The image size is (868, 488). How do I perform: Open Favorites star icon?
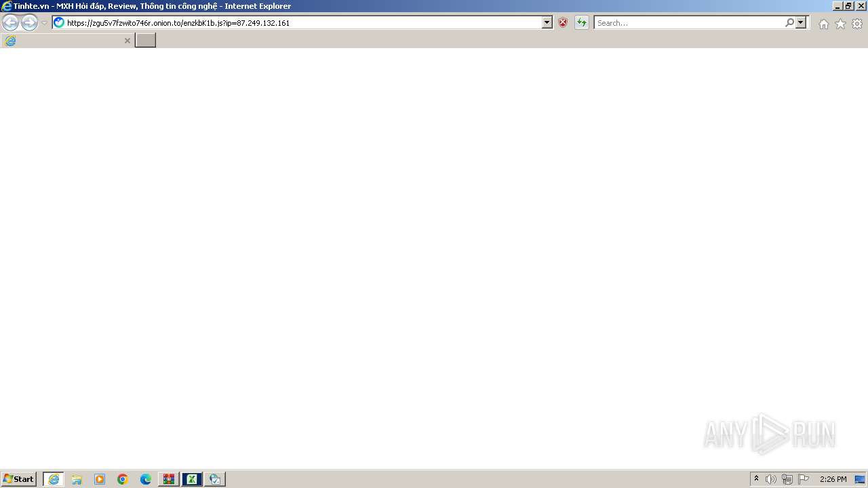click(x=840, y=24)
